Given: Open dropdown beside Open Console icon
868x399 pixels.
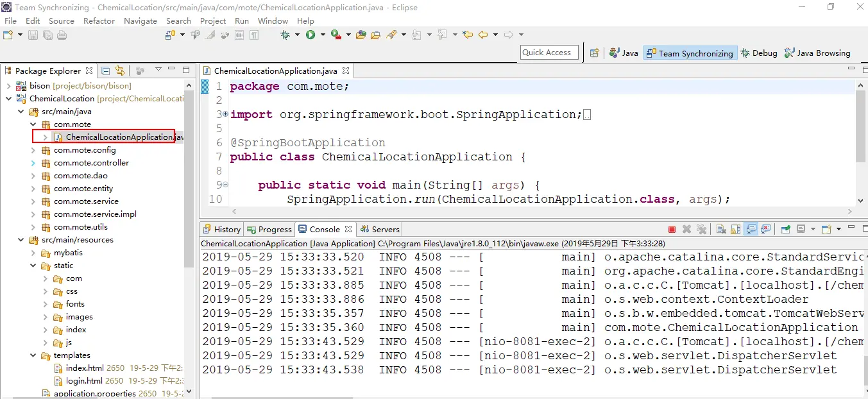Looking at the screenshot, I should point(838,229).
